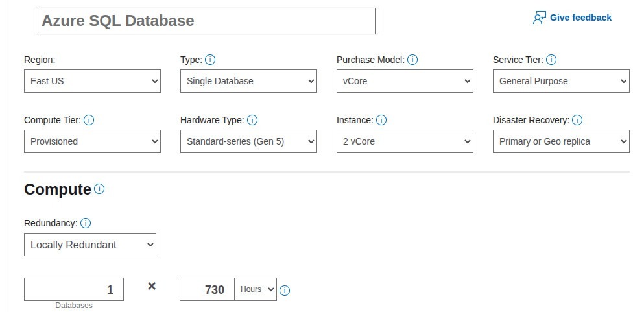Open the Region dropdown showing East US
Image resolution: width=644 pixels, height=312 pixels.
92,81
